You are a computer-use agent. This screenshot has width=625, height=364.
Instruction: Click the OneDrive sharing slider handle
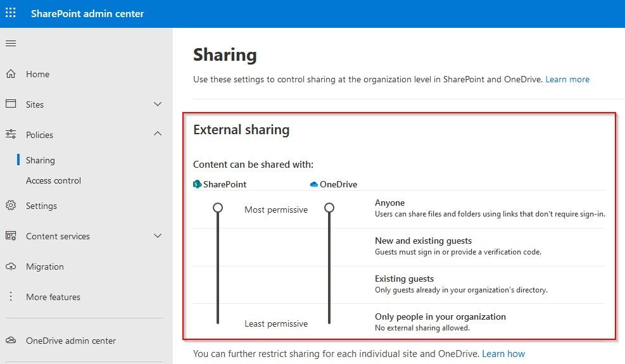coord(329,208)
